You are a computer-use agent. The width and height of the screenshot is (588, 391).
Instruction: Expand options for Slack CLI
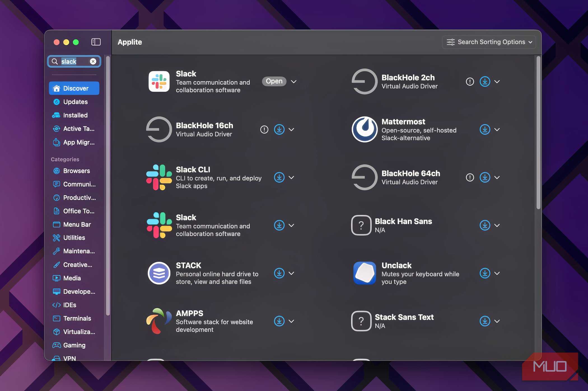(291, 177)
